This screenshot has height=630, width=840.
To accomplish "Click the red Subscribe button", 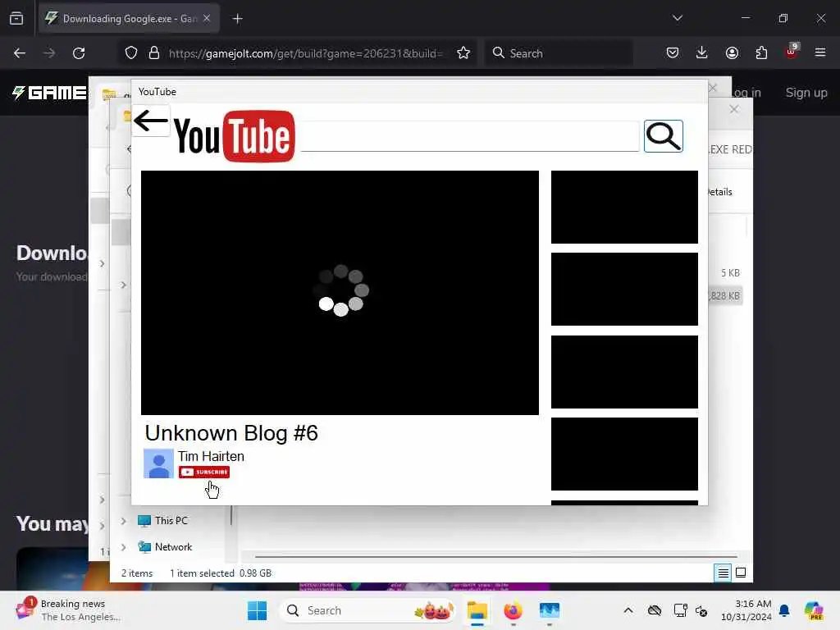I will tap(204, 472).
